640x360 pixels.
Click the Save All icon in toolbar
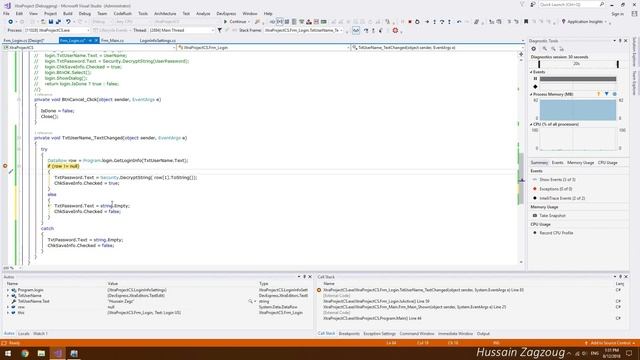(x=58, y=22)
